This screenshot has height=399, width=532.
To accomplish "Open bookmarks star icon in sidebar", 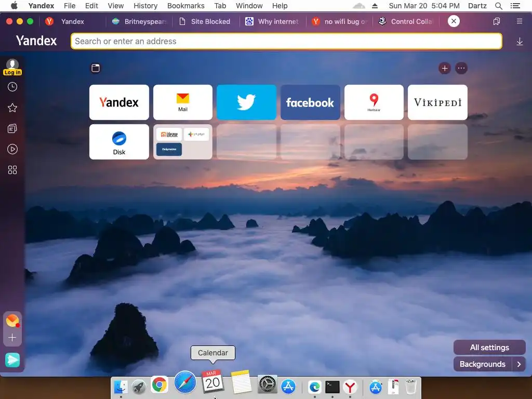I will (x=12, y=108).
